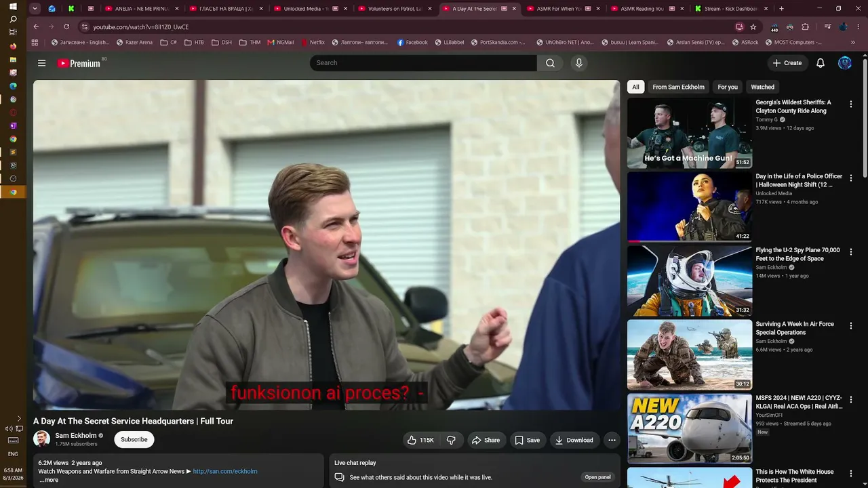Dislike the video with thumbs down
This screenshot has height=488, width=868.
point(451,440)
